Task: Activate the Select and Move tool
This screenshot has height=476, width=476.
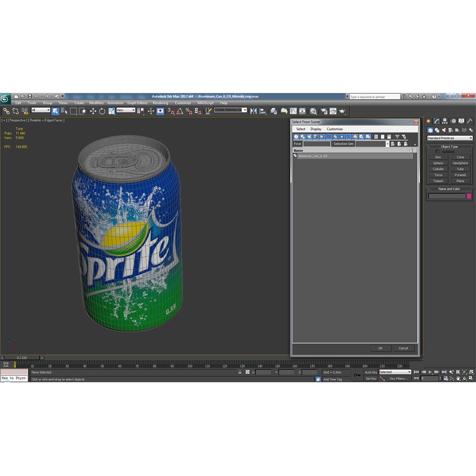Action: tap(93, 111)
